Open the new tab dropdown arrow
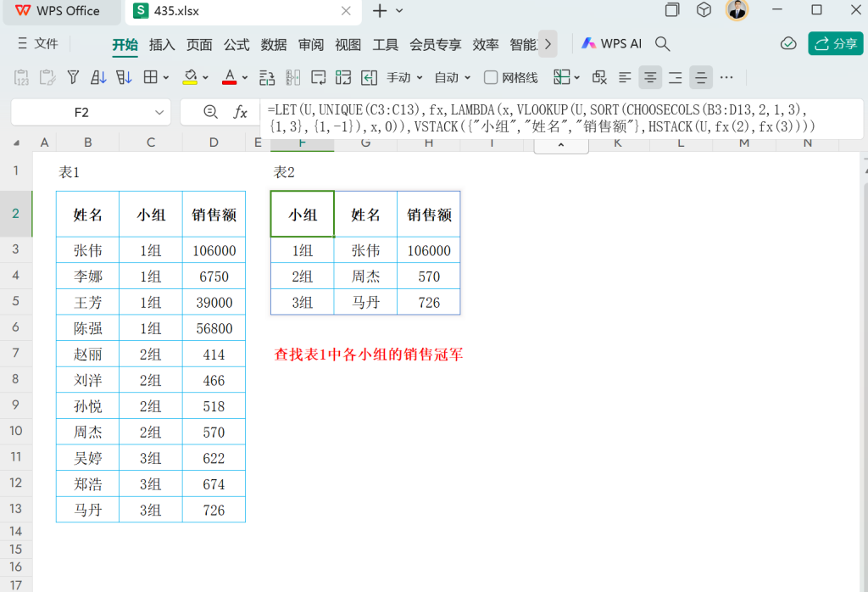This screenshot has height=592, width=868. 400,10
